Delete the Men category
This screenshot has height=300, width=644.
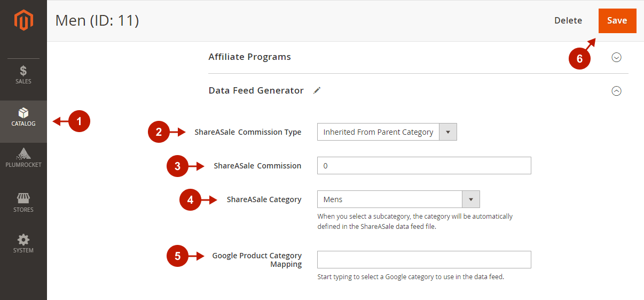point(568,21)
